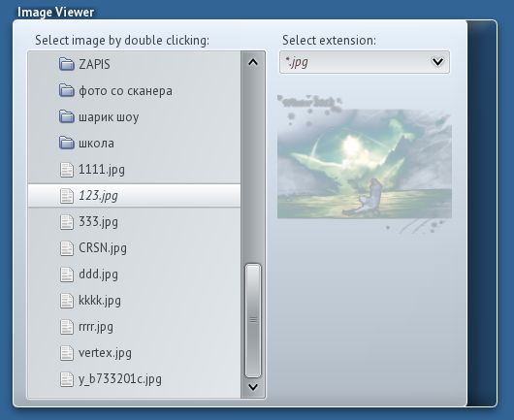Select the highlighted 123.jpg entry

[x=135, y=196]
